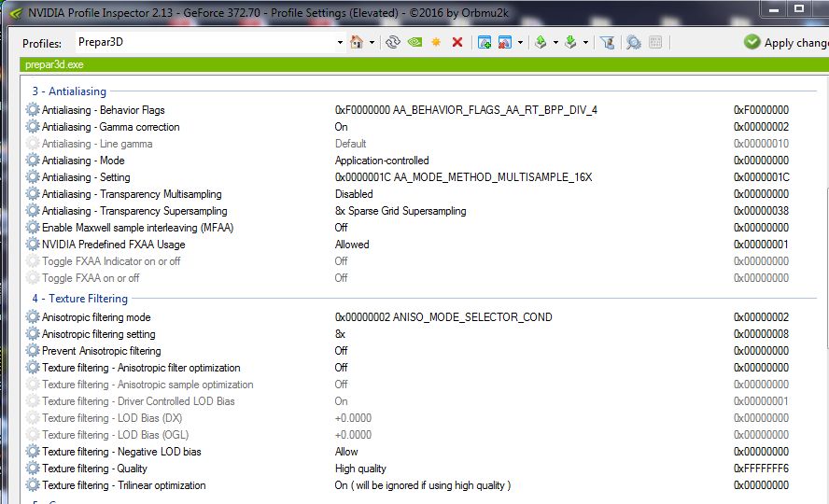
Task: Click gear icon for Anisotropic filtering setting
Action: click(x=33, y=334)
